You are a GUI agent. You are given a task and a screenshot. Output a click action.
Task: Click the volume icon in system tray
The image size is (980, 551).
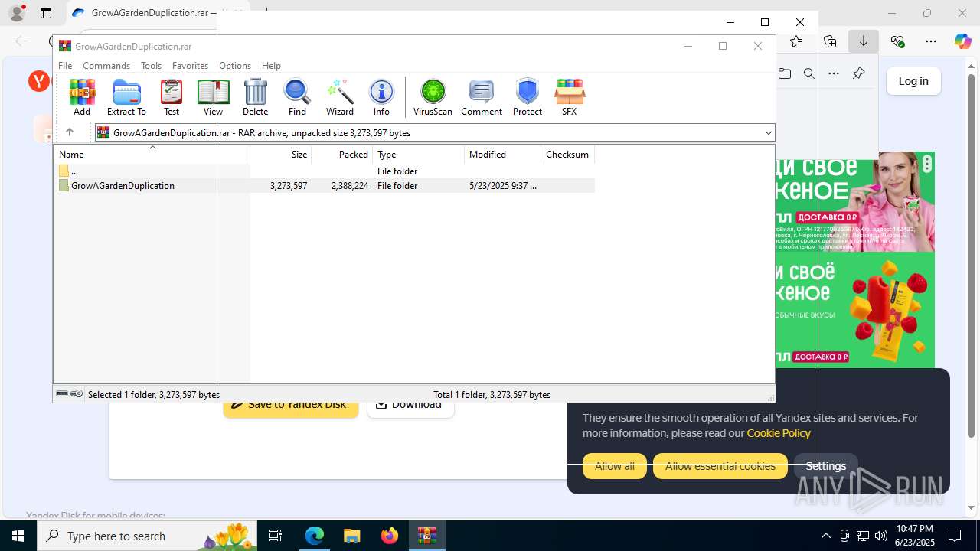881,536
